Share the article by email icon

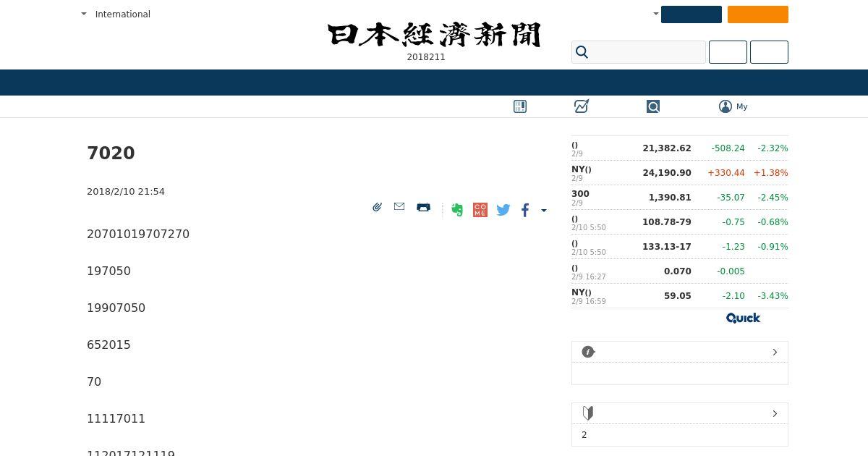[x=399, y=206]
